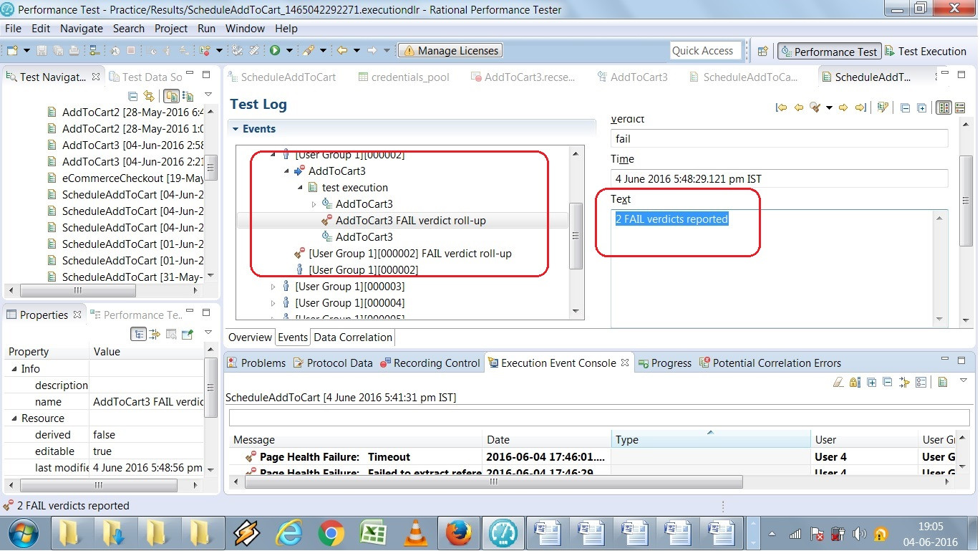
Task: Switch Test Log to vertical layout icon
Action: click(x=944, y=107)
